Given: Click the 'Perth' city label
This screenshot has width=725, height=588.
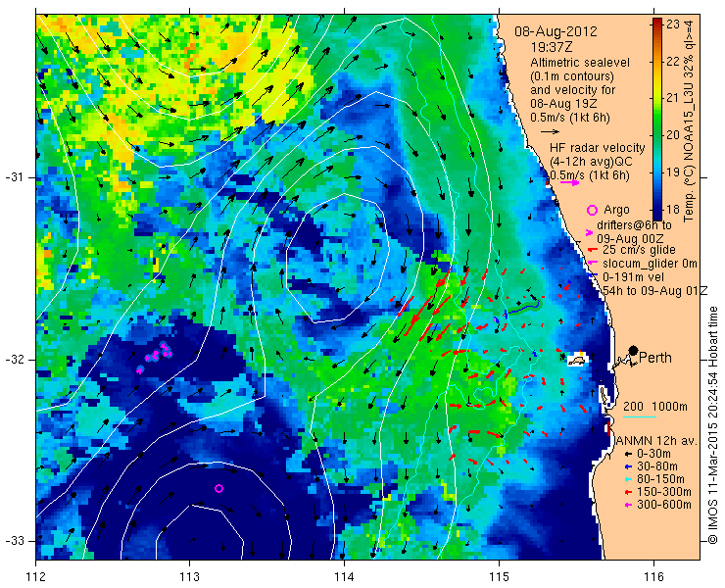Looking at the screenshot, I should [655, 358].
